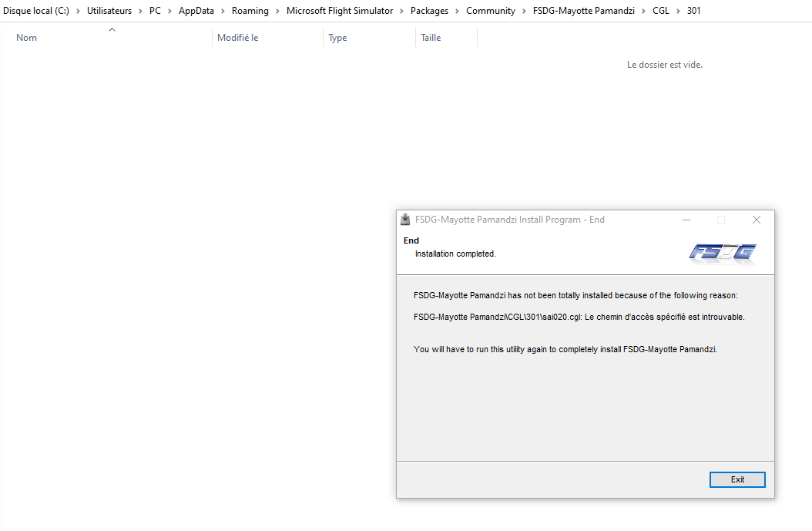
Task: Click the Taille column header
Action: [431, 38]
